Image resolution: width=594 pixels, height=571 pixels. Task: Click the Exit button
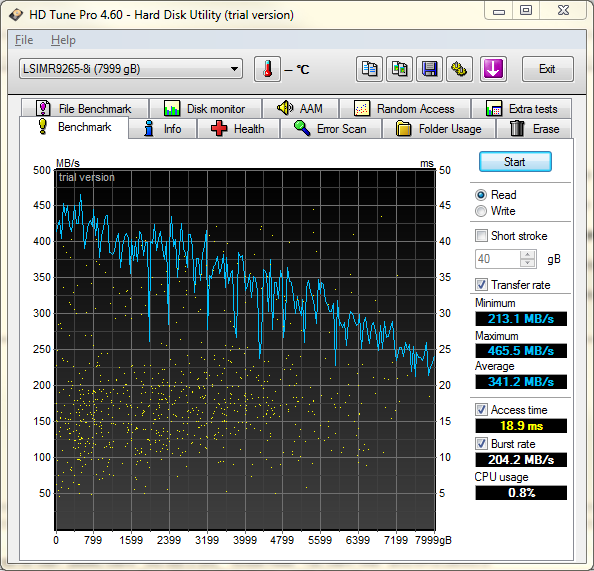click(547, 69)
